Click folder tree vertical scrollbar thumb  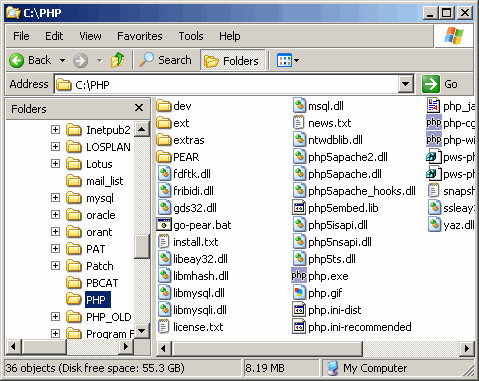tap(142, 247)
